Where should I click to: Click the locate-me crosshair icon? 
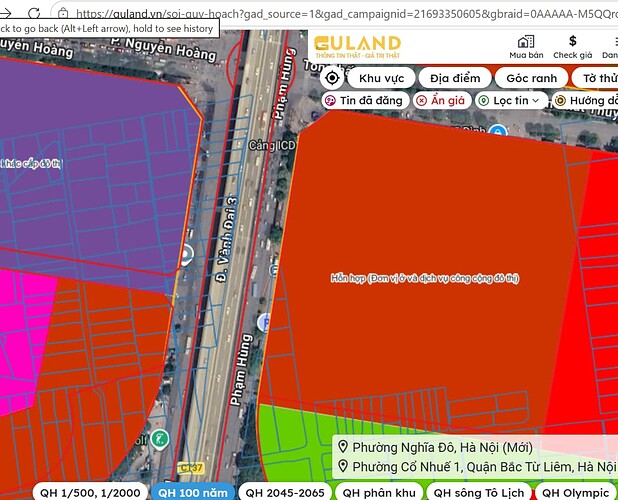pyautogui.click(x=332, y=78)
